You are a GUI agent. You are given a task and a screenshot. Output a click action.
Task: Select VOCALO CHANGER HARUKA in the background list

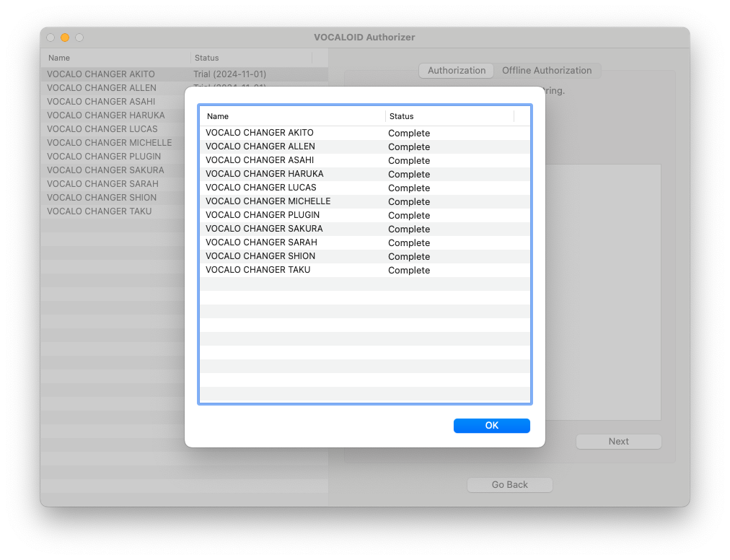[x=106, y=115]
